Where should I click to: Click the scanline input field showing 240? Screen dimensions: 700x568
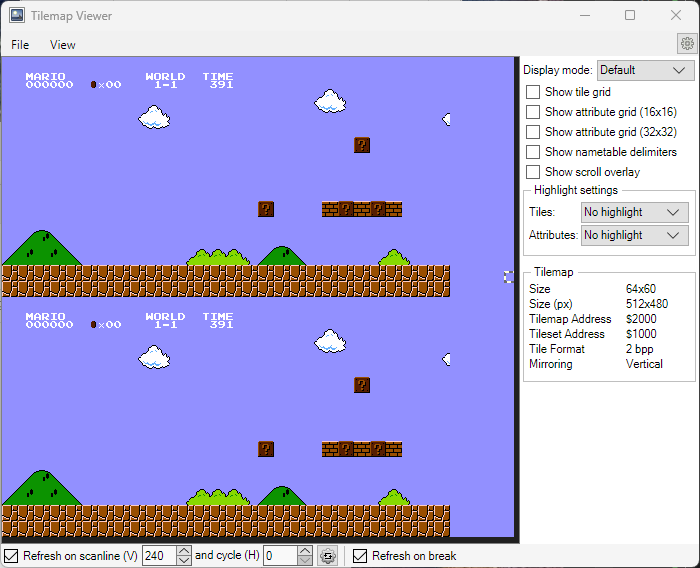pos(160,556)
